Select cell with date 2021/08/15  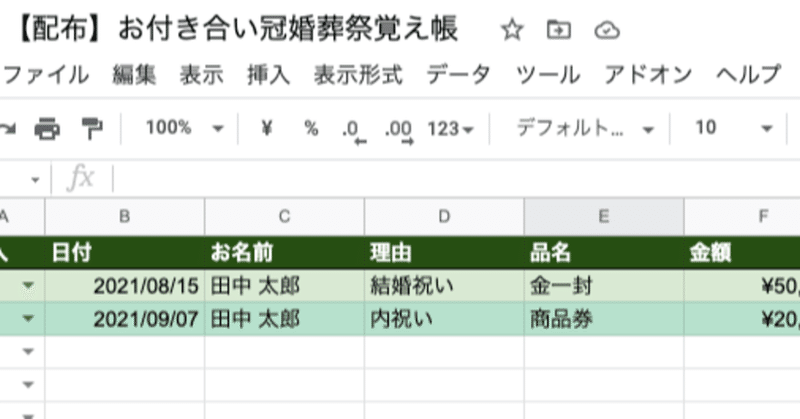[124, 286]
